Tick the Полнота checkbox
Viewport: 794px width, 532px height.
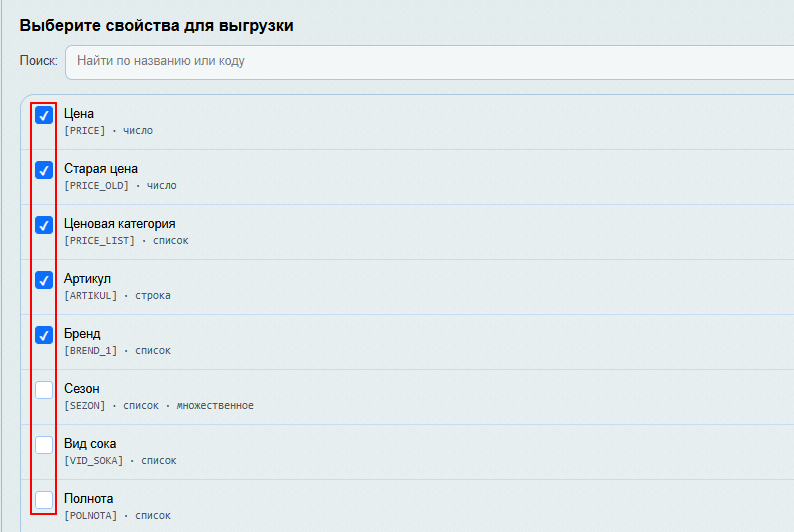44,499
